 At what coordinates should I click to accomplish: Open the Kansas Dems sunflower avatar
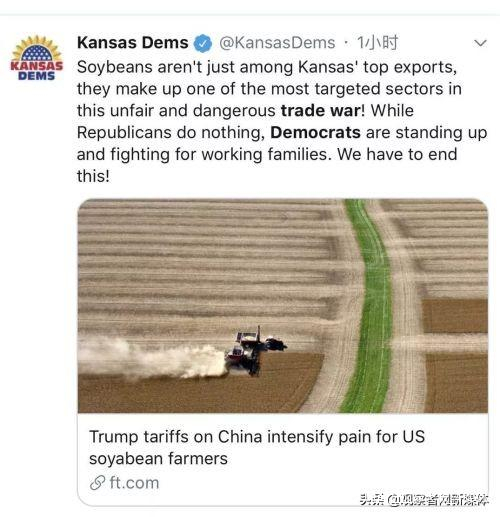click(37, 58)
